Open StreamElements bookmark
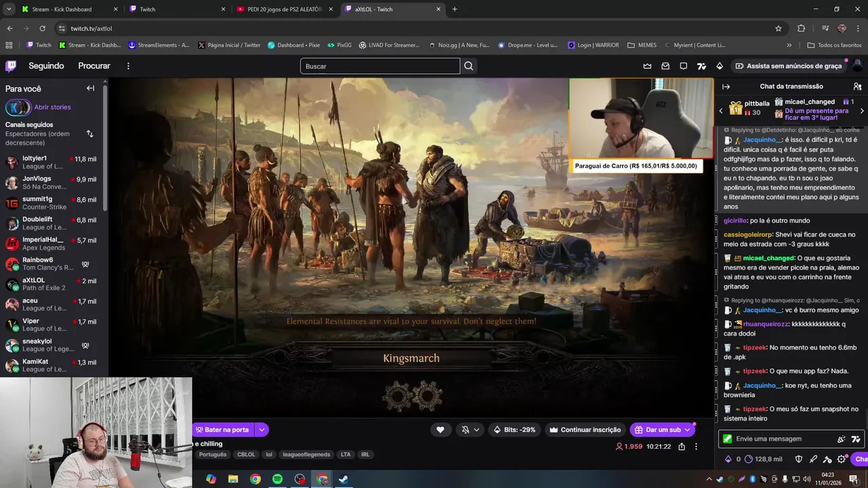 [x=159, y=45]
